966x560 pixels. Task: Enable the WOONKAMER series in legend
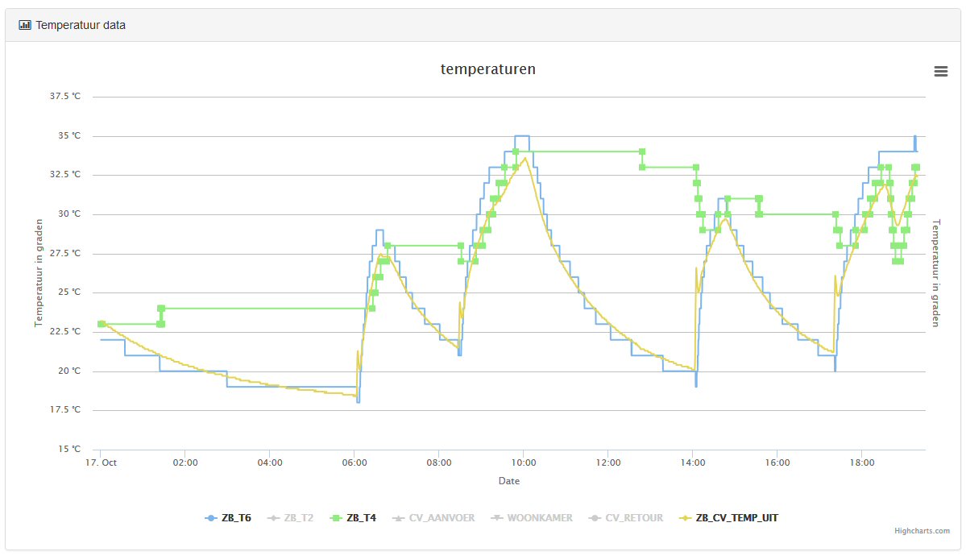(539, 518)
